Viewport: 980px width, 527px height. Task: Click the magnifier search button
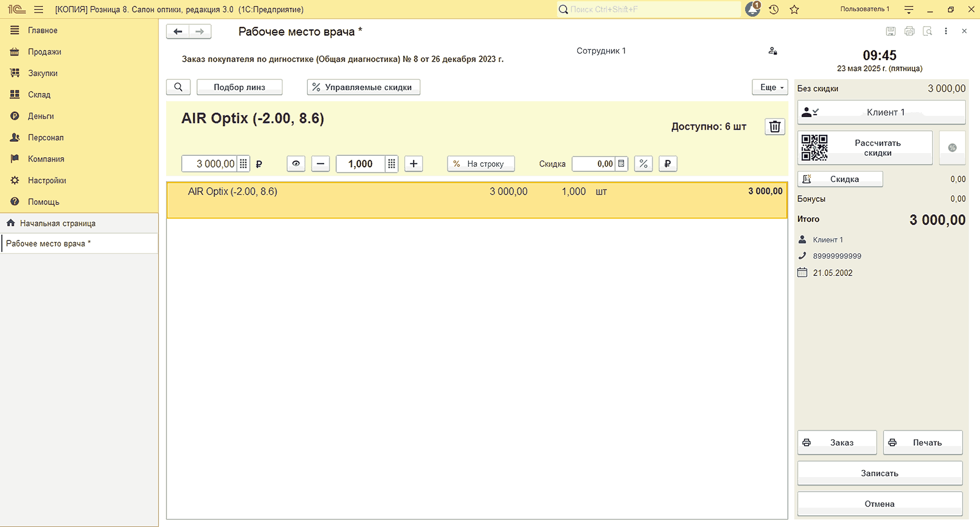click(x=178, y=87)
